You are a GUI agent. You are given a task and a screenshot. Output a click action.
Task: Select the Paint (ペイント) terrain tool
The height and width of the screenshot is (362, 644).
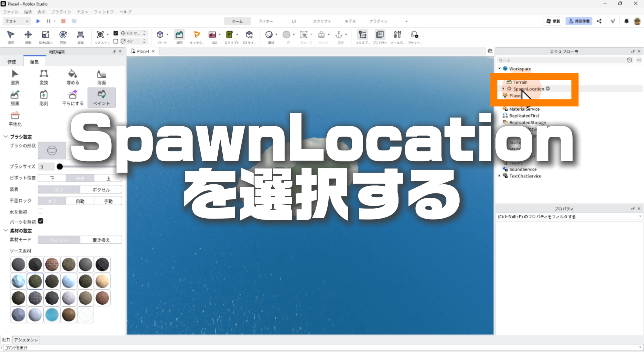(x=101, y=97)
